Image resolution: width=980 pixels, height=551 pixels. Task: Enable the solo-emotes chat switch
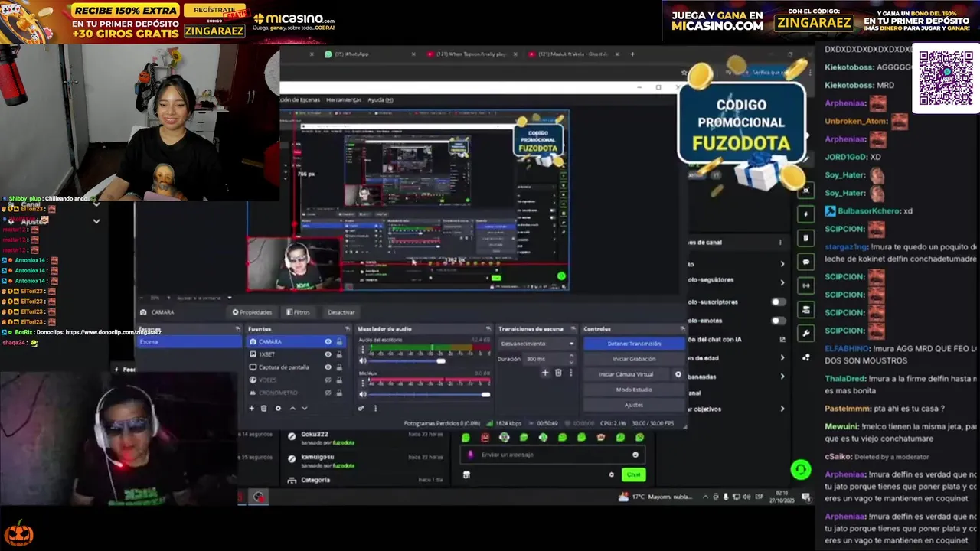click(778, 321)
